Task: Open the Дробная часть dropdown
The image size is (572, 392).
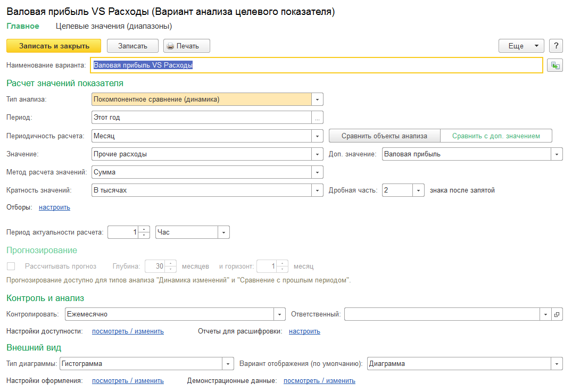Action: [x=419, y=190]
